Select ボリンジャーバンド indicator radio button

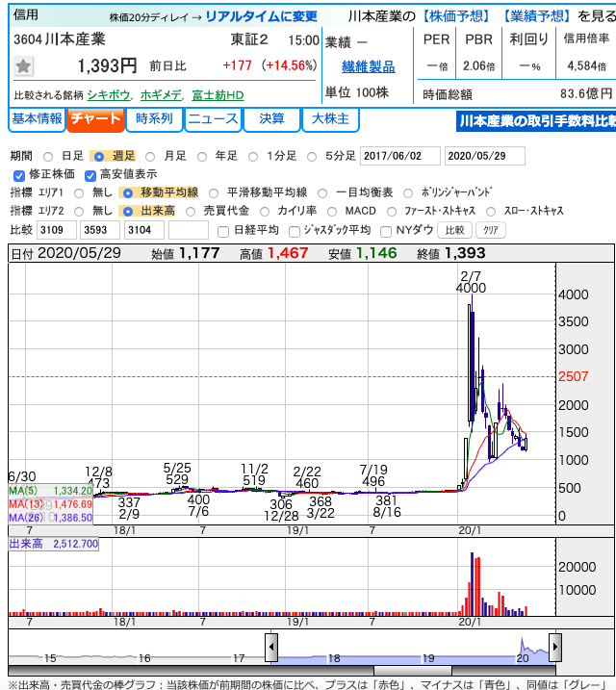408,193
